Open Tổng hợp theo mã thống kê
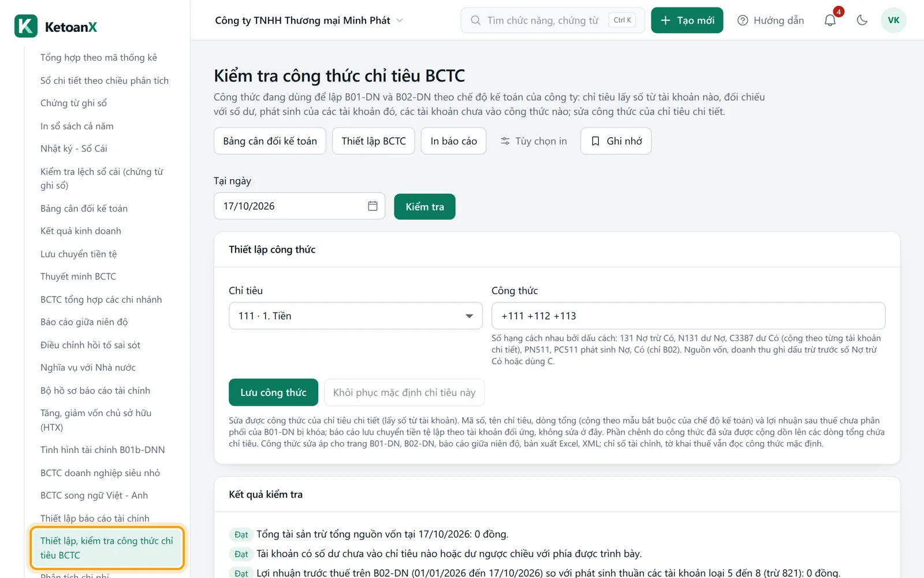Screen dimensions: 924x578 [99, 57]
